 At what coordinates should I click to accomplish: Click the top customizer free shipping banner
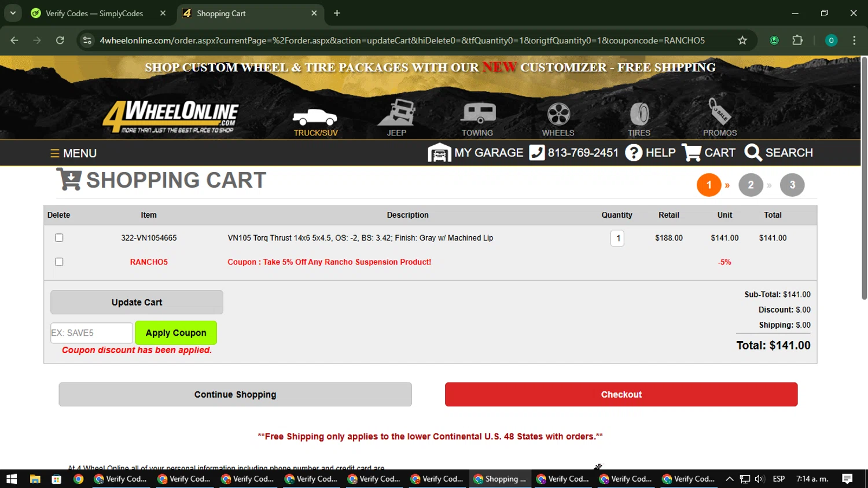click(x=430, y=67)
